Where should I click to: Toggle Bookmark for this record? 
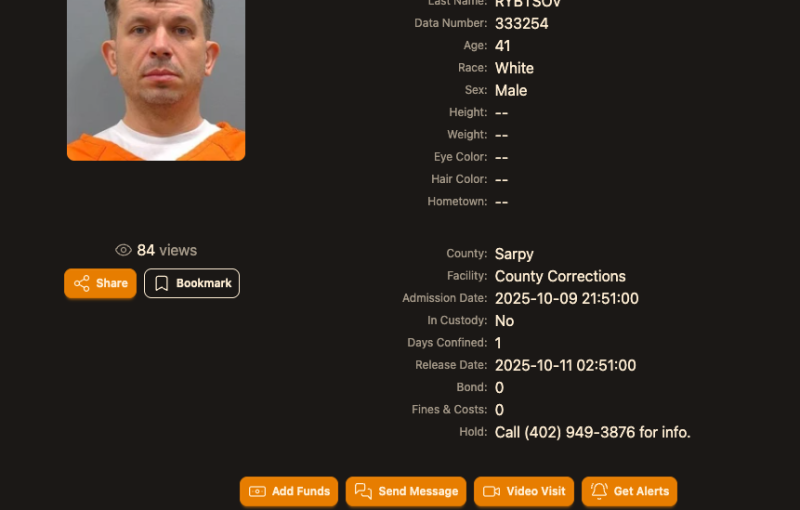coord(192,283)
